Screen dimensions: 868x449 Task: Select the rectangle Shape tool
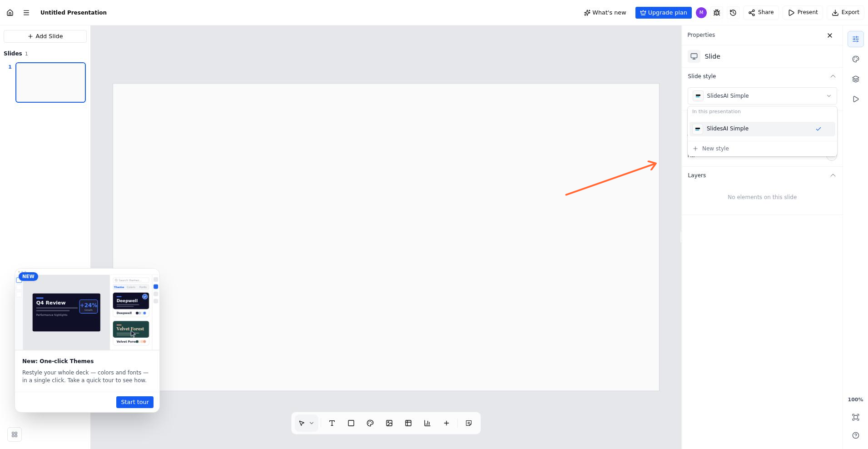point(351,423)
